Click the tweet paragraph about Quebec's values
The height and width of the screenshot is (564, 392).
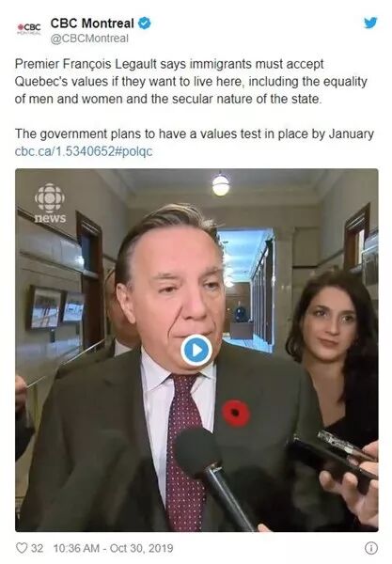[x=191, y=81]
